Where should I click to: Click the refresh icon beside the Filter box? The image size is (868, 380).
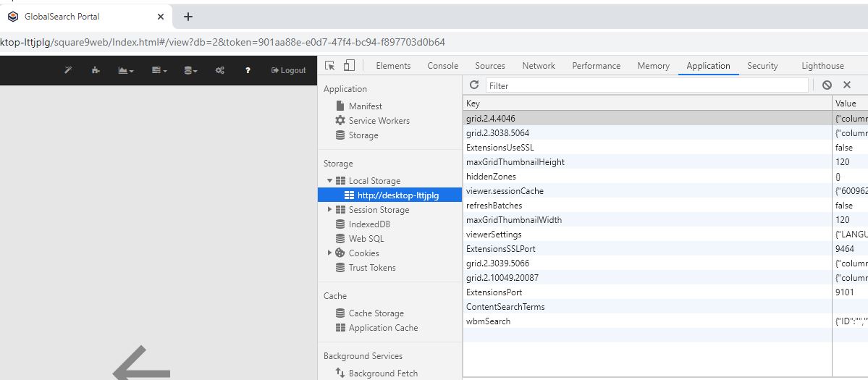point(474,85)
